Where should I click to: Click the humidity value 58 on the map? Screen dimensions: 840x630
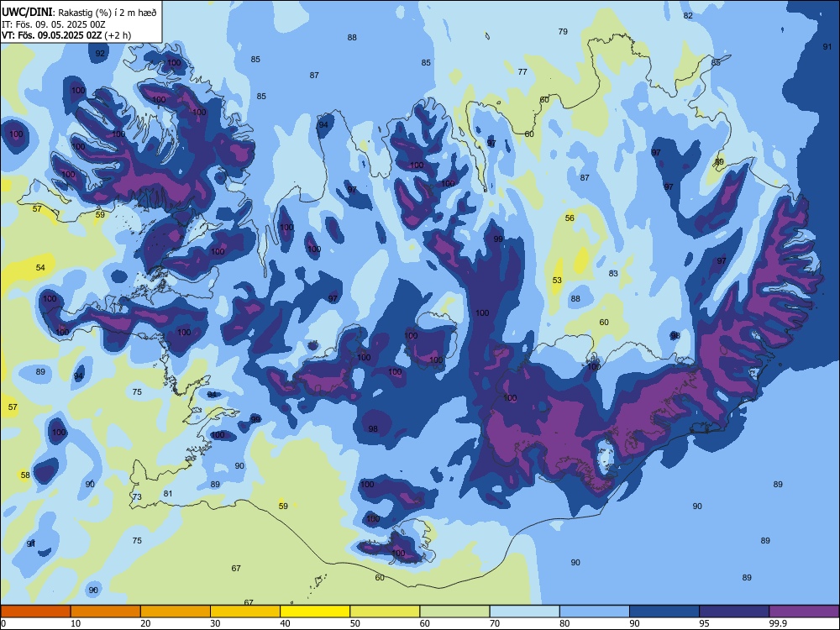click(x=25, y=475)
